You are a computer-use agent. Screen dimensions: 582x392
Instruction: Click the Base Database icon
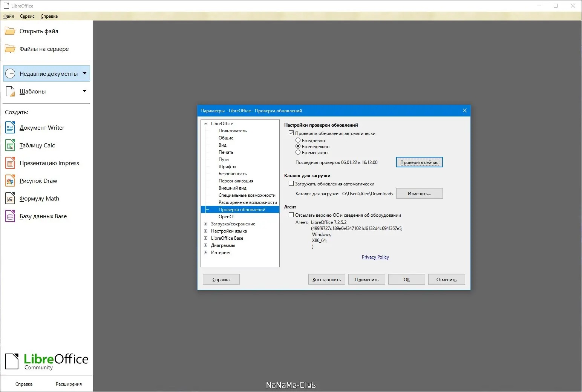[10, 216]
